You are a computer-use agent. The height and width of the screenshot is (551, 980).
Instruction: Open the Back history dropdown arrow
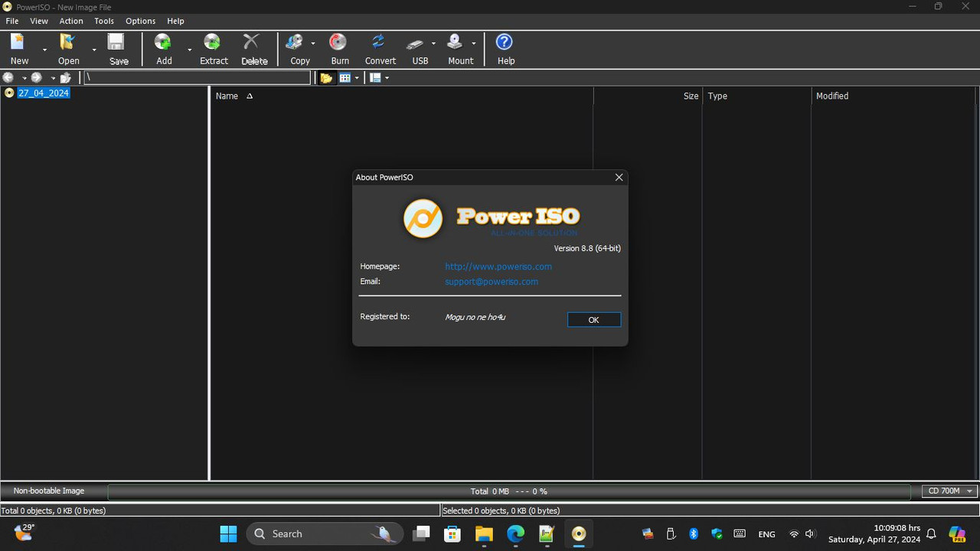[24, 77]
